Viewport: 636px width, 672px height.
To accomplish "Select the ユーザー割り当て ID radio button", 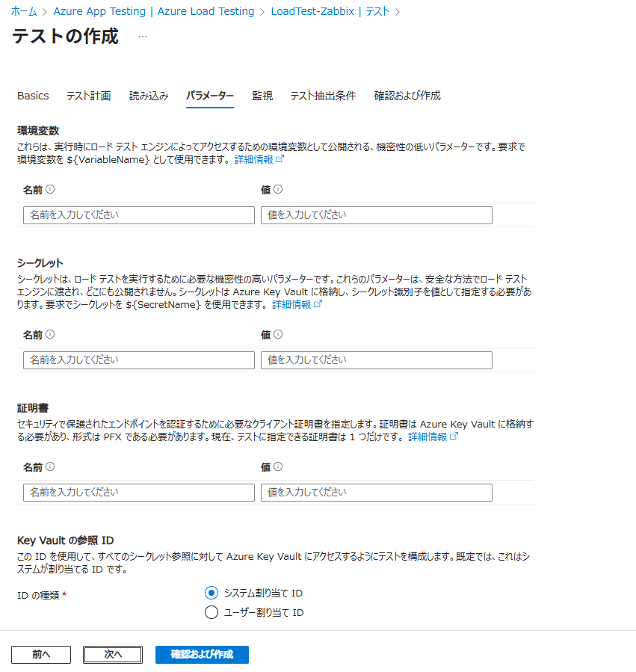I will click(211, 613).
